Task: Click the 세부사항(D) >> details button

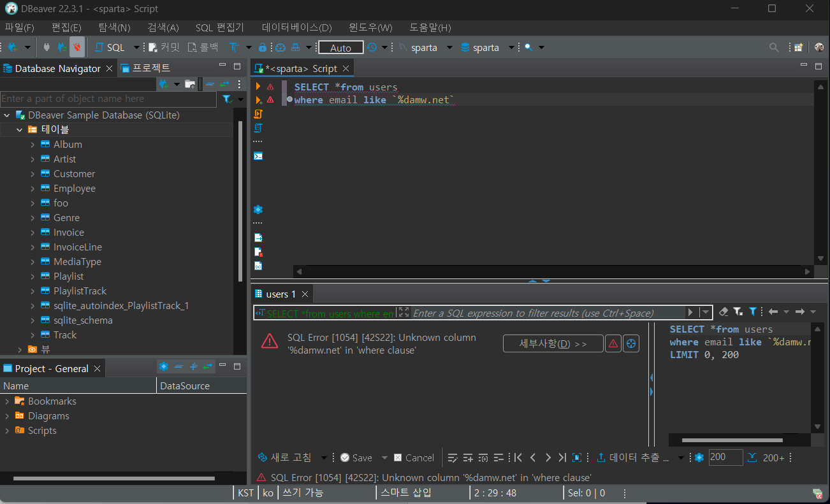Action: tap(553, 343)
